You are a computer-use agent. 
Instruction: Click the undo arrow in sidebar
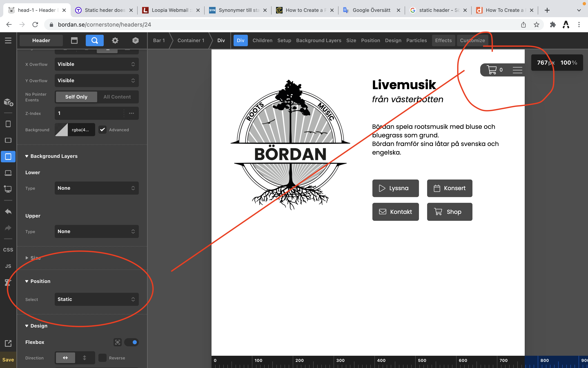point(8,211)
